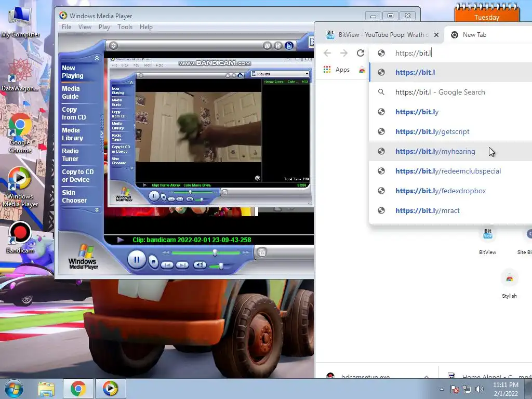The width and height of the screenshot is (532, 399).
Task: Select the https://bit.l top suggestion
Action: point(450,72)
